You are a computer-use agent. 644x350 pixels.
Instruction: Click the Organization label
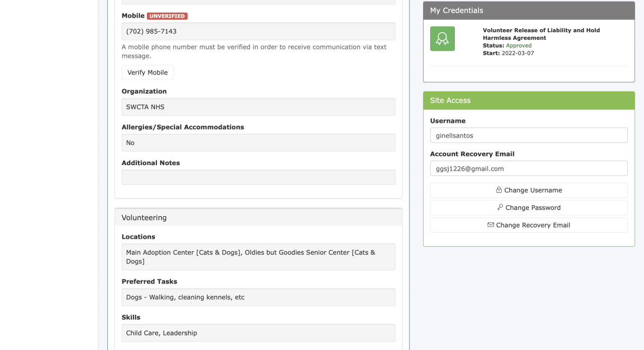point(144,91)
